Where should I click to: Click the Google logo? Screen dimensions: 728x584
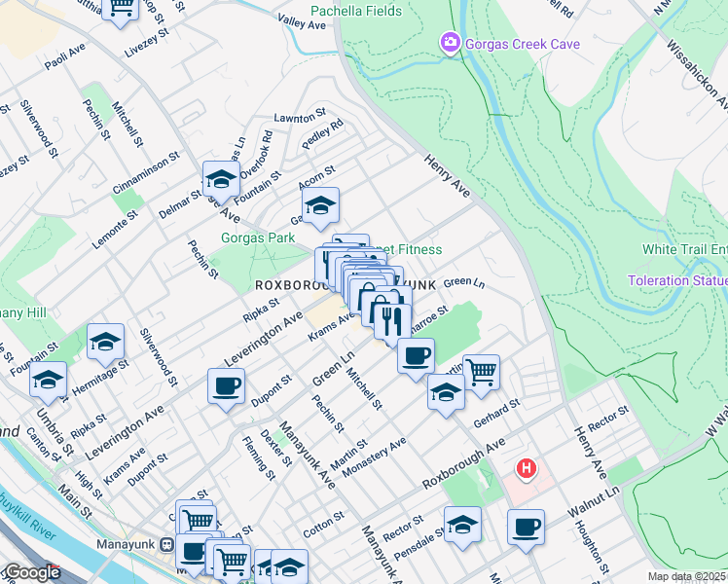(33, 573)
